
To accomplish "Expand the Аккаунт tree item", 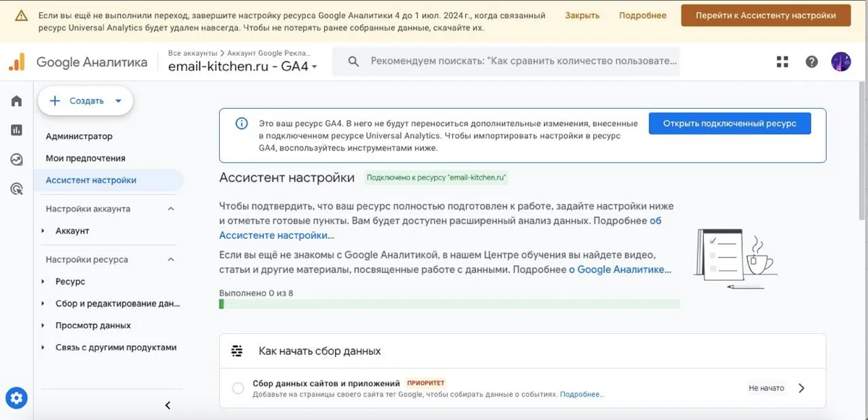I will coord(44,231).
